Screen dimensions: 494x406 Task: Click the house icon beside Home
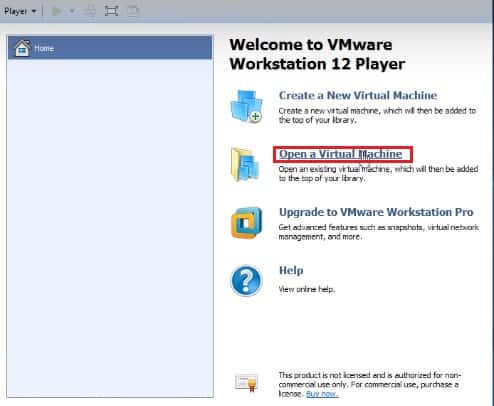(x=22, y=48)
